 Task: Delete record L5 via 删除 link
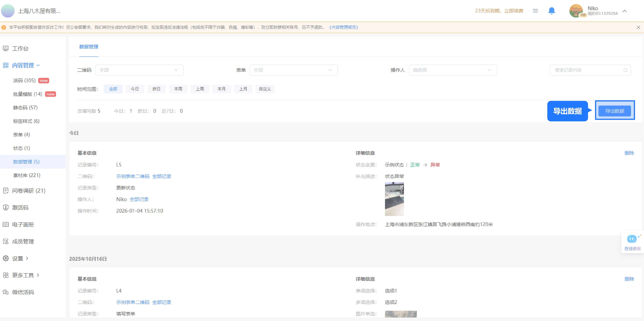point(629,153)
